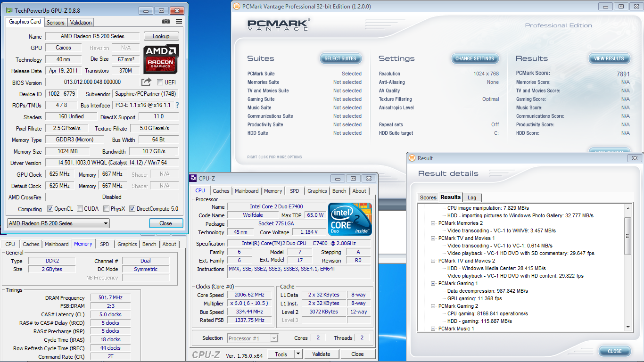Open the Caches tab in front CPU-Z window

click(221, 191)
